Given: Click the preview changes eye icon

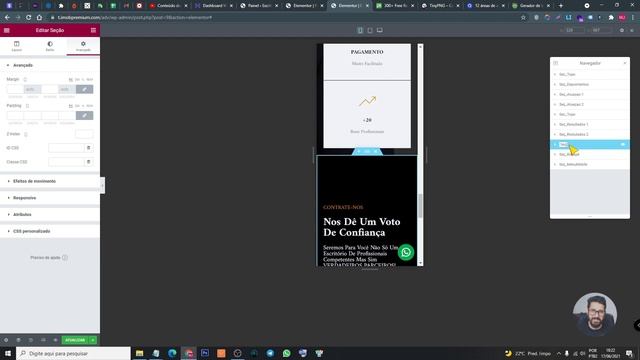Looking at the screenshot, I should (56, 340).
